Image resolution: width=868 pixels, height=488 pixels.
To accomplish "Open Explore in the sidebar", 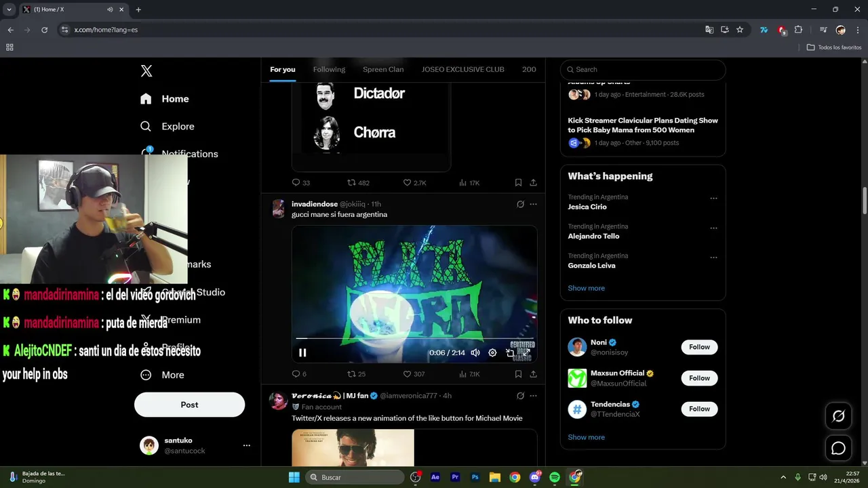I will [x=167, y=127].
